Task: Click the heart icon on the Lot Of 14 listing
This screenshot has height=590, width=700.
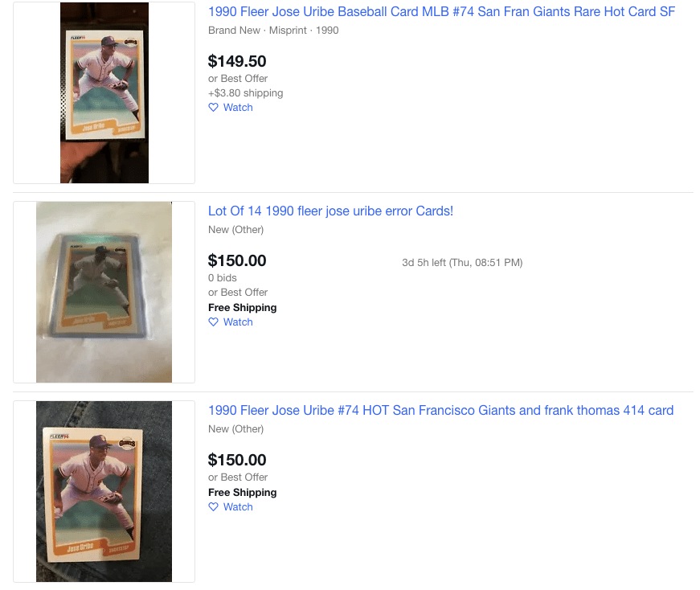Action: (x=213, y=322)
